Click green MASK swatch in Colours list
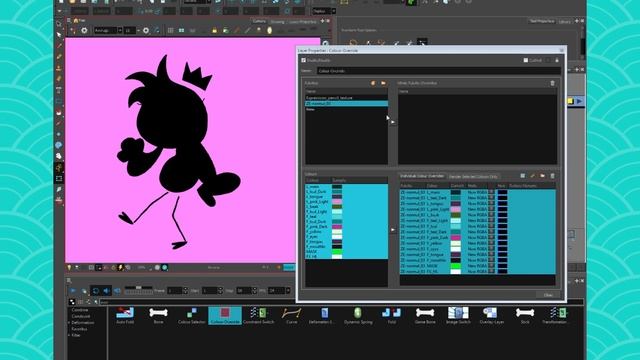Viewport: 640px width, 360px height. click(x=337, y=252)
